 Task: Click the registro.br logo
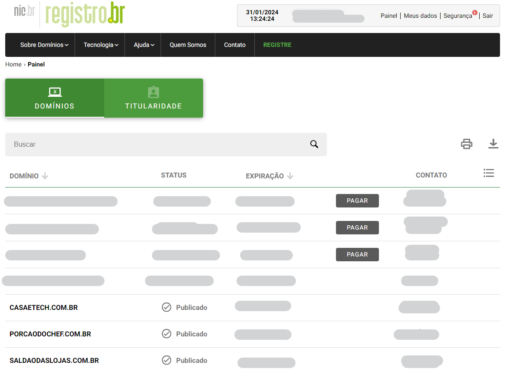85,14
